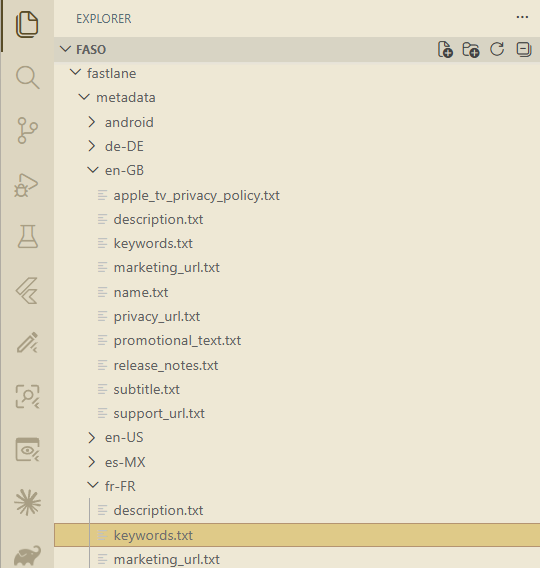Collapse all folders in Explorer
Image resolution: width=540 pixels, height=568 pixels.
[524, 49]
